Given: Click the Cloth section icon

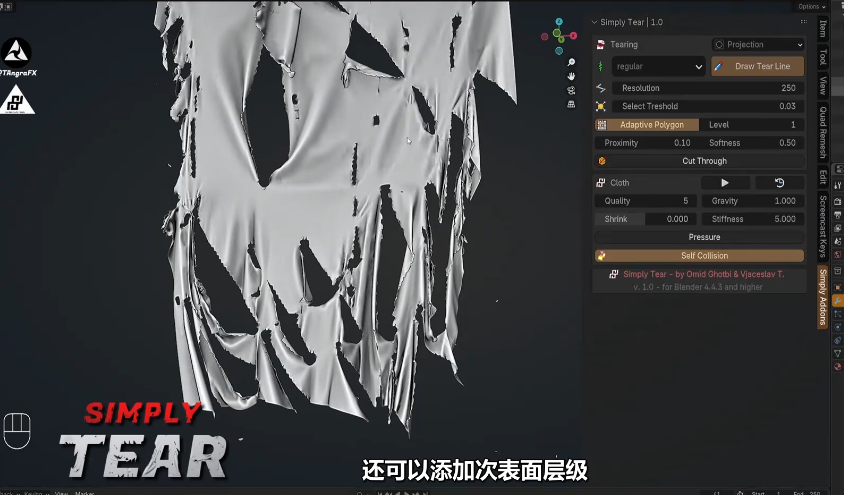Looking at the screenshot, I should (x=601, y=183).
